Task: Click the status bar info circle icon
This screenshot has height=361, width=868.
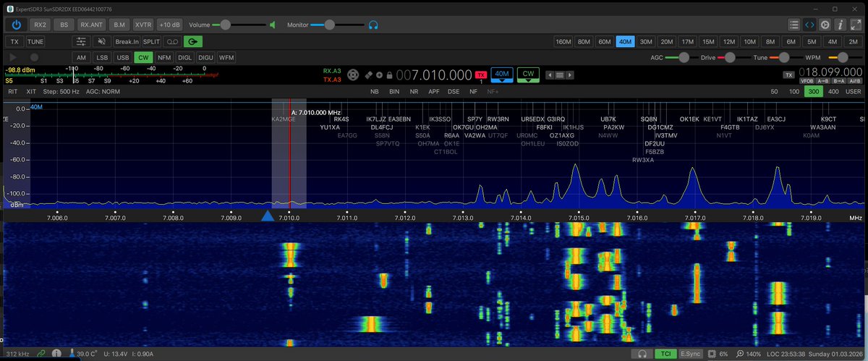Action: pyautogui.click(x=55, y=354)
